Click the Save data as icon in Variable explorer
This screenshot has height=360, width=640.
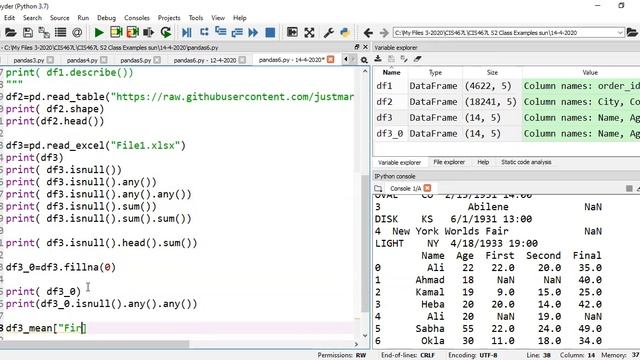tap(404, 59)
